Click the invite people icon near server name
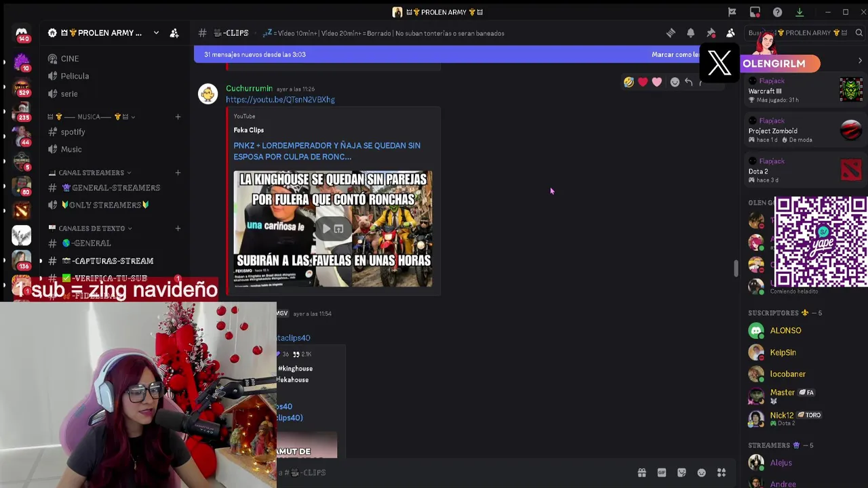868x488 pixels. (x=174, y=33)
